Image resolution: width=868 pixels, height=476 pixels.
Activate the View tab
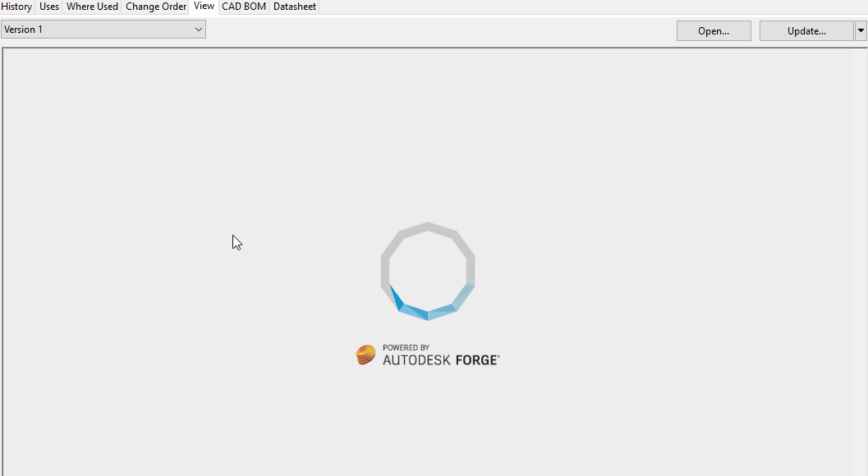pos(204,6)
